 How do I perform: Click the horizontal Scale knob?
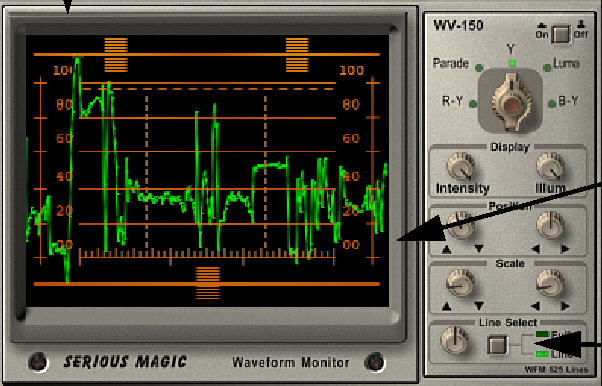pos(550,283)
